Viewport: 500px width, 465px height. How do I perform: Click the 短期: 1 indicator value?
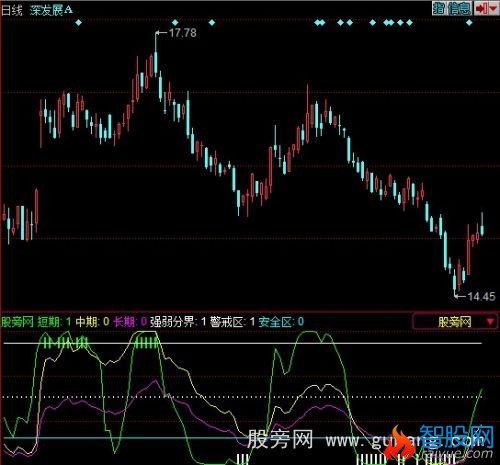54,322
